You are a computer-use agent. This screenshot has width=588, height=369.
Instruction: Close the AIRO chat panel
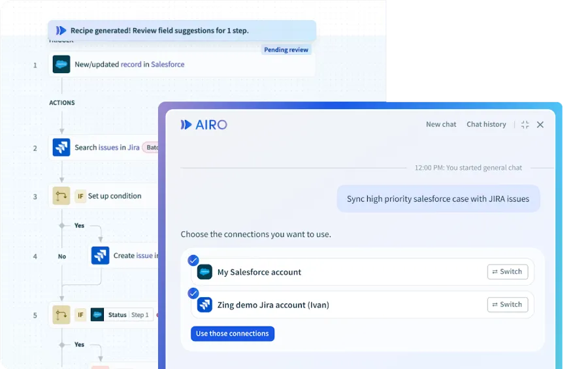pyautogui.click(x=540, y=125)
